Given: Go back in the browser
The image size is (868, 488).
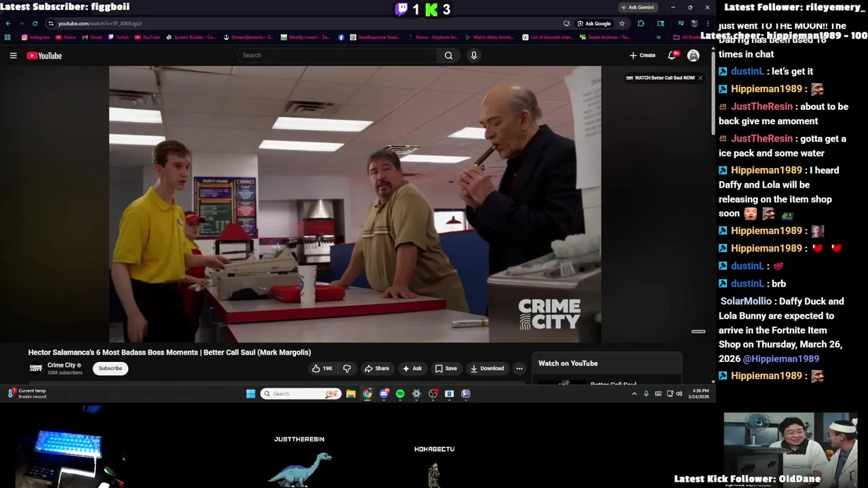Looking at the screenshot, I should tap(8, 23).
